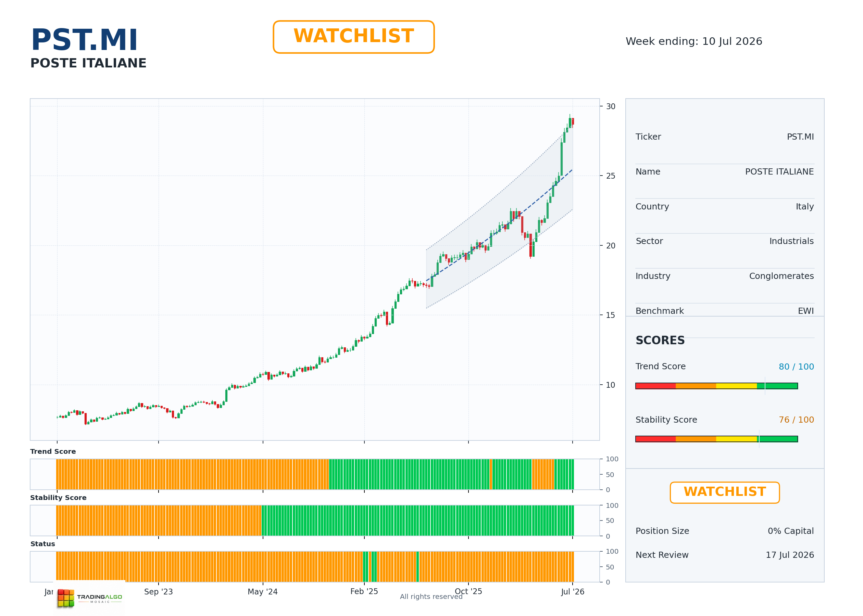863x616 pixels.
Task: Click the Industry value Conglomerates
Action: point(781,276)
